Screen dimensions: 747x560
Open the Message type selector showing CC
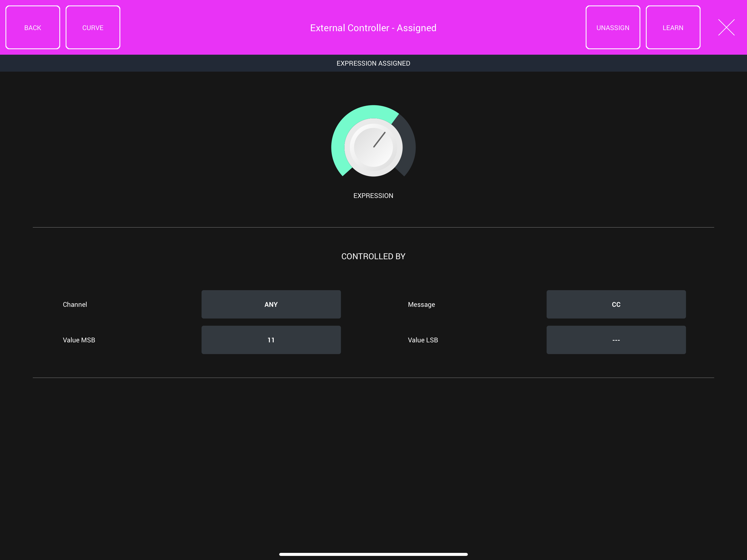click(x=616, y=304)
